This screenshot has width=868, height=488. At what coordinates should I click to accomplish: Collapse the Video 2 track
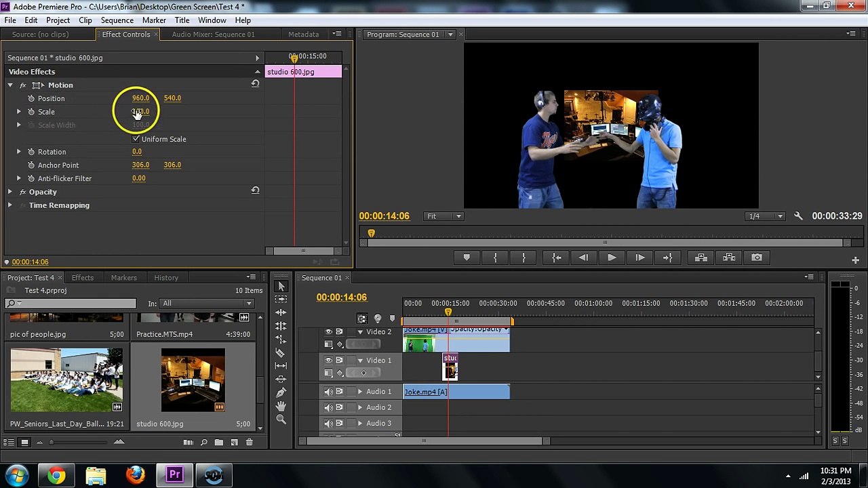(x=360, y=332)
